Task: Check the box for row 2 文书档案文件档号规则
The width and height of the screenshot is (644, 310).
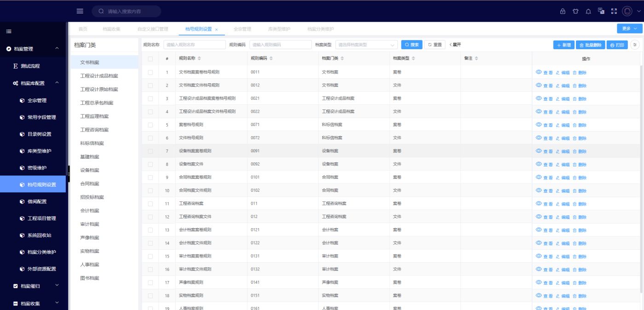Action: [150, 86]
